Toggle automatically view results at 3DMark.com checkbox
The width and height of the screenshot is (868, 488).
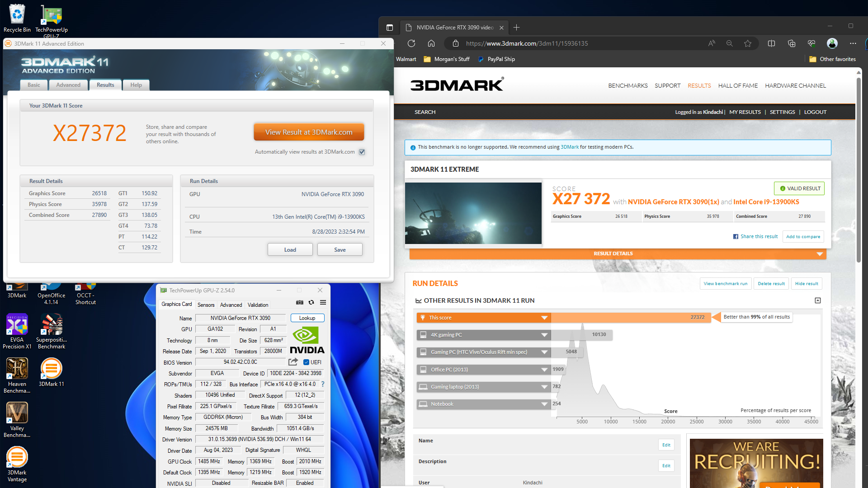362,152
